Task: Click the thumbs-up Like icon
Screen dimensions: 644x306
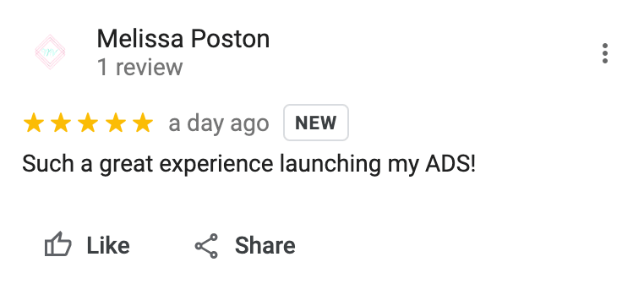Action: tap(58, 244)
